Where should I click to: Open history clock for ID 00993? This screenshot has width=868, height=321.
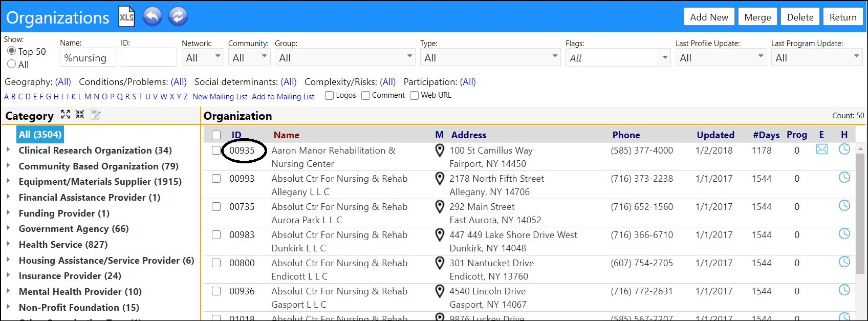pos(844,177)
